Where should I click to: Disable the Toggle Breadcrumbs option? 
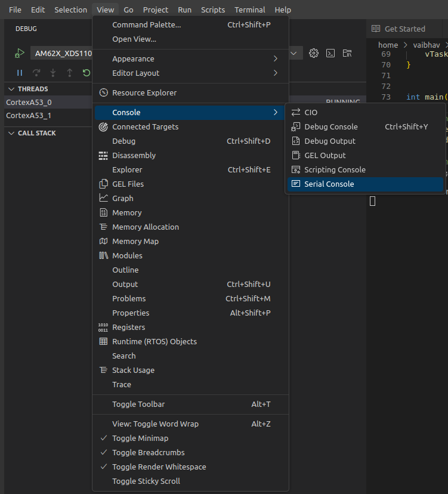click(148, 453)
